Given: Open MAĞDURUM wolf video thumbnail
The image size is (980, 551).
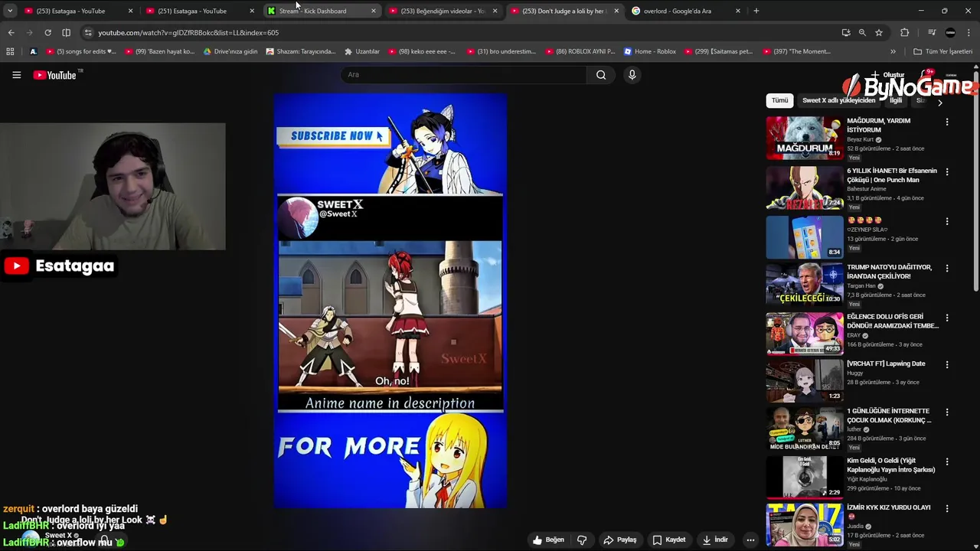Looking at the screenshot, I should [804, 138].
